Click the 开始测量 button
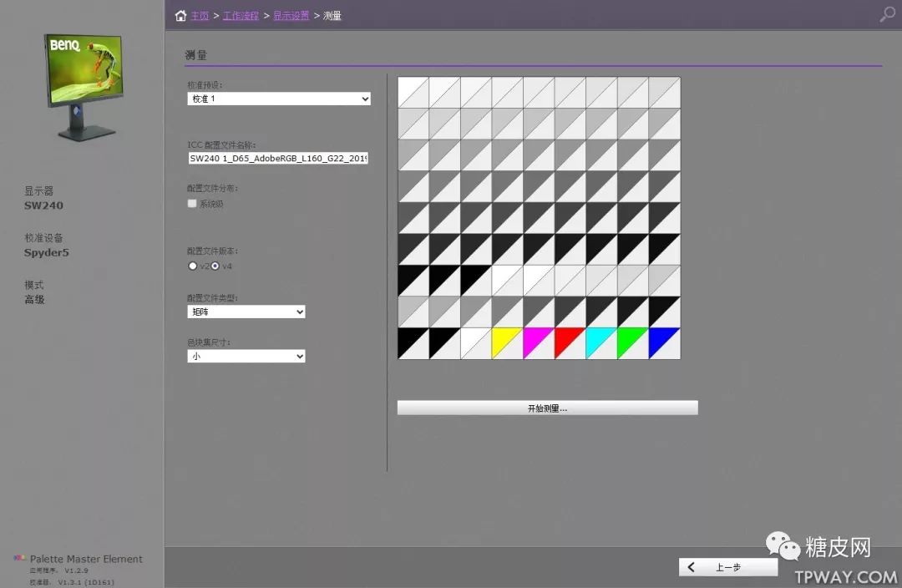Image resolution: width=902 pixels, height=588 pixels. (548, 408)
